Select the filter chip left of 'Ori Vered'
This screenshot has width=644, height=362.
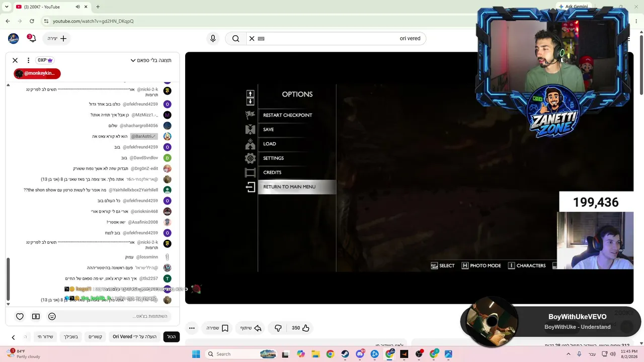(96, 337)
